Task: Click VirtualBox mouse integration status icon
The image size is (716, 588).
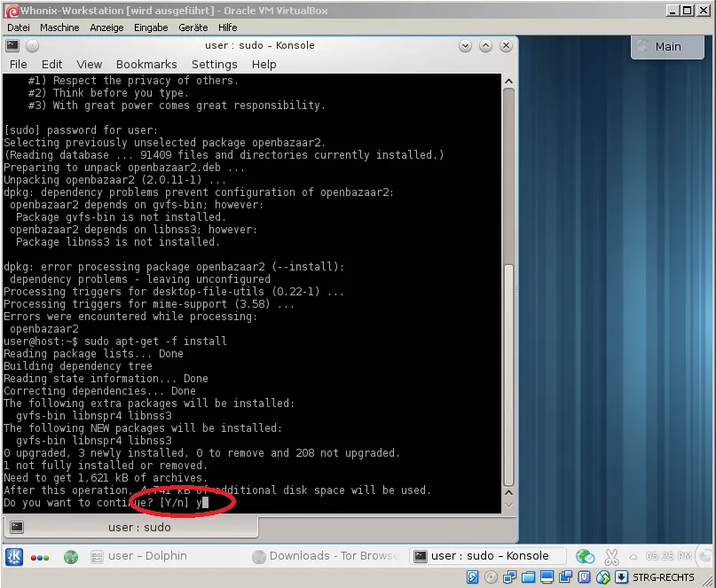Action: pyautogui.click(x=602, y=577)
